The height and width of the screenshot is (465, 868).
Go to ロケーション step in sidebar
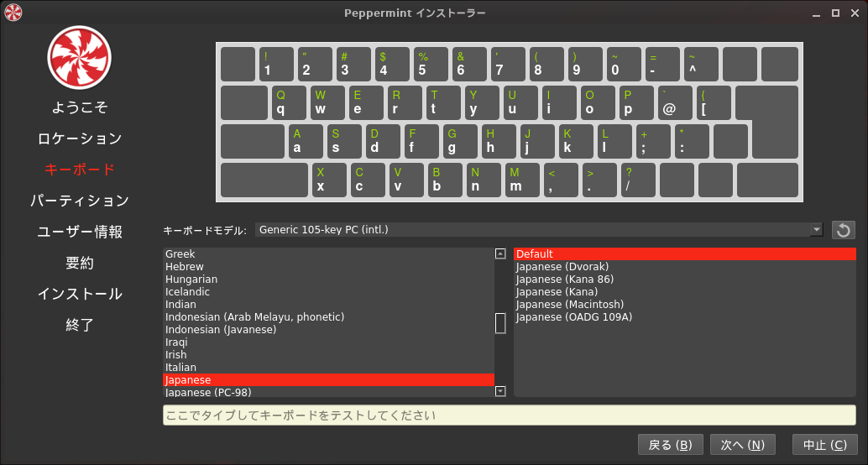pos(80,138)
